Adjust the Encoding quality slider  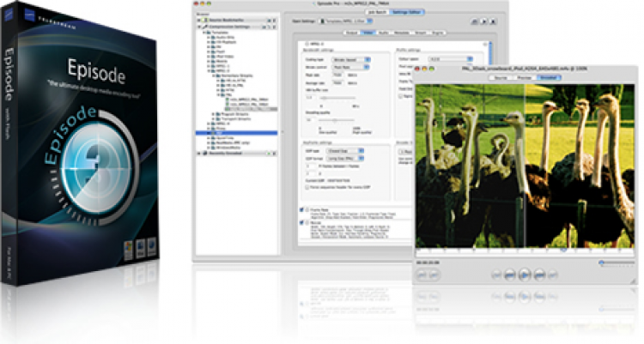(337, 120)
